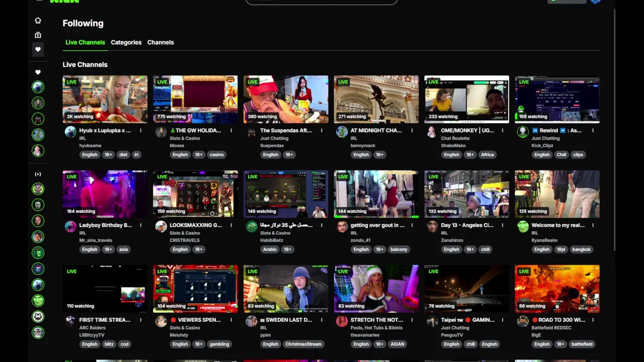Select the bangkok tag under RyansRealm

[581, 249]
